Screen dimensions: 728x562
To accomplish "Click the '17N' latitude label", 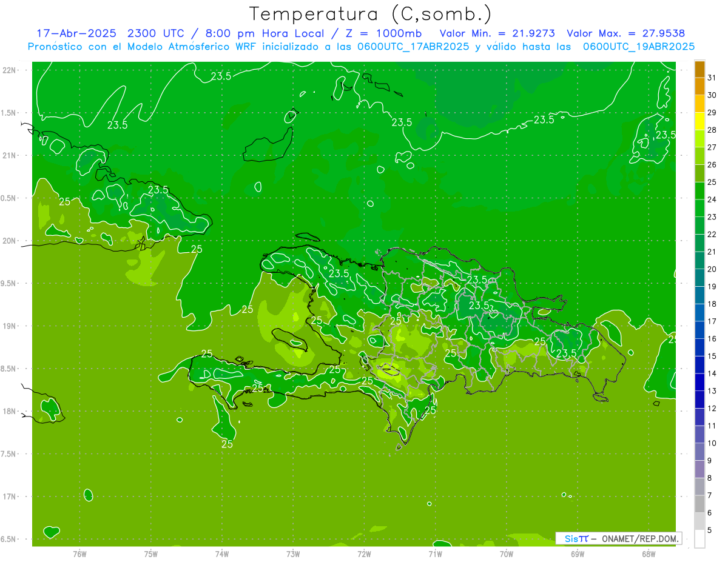I will (9, 497).
